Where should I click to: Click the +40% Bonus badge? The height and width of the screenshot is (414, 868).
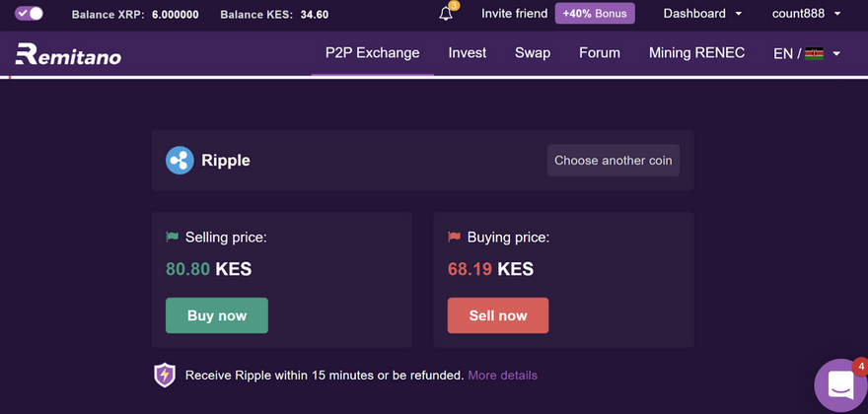[x=595, y=14]
